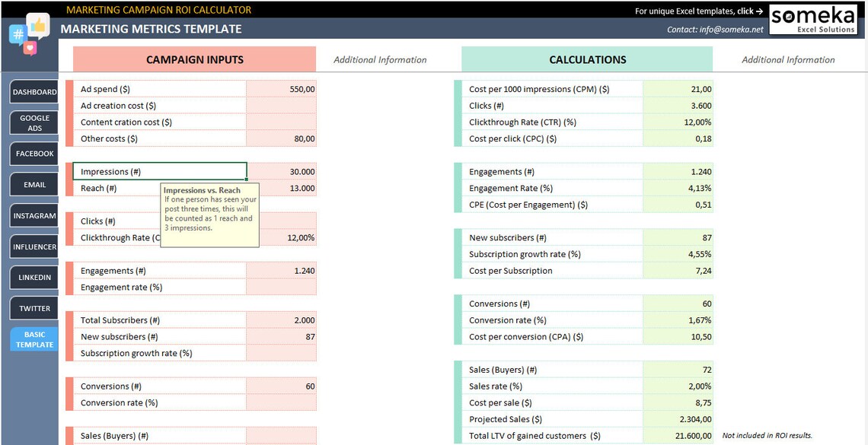
Task: Go to the FACEBOOK metrics sheet
Action: point(34,154)
